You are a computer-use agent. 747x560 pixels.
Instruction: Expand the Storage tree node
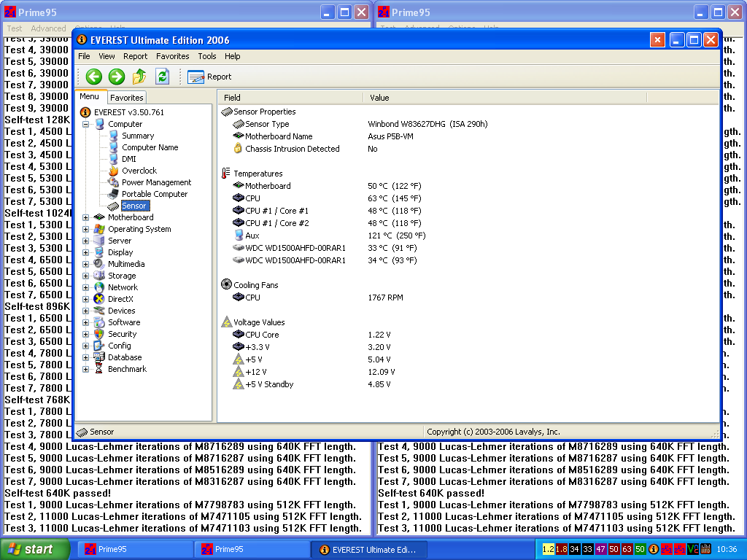pyautogui.click(x=86, y=276)
